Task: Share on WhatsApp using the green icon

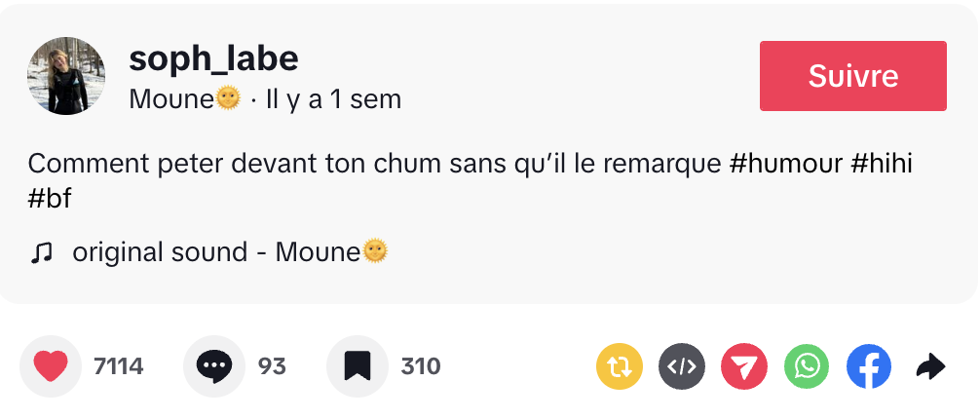Action: (x=807, y=367)
